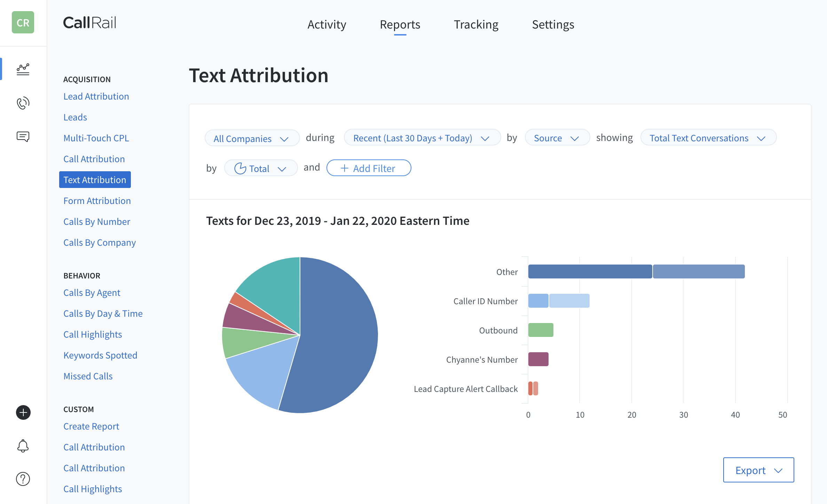Click the Export button
Image resolution: width=827 pixels, height=504 pixels.
(x=758, y=470)
